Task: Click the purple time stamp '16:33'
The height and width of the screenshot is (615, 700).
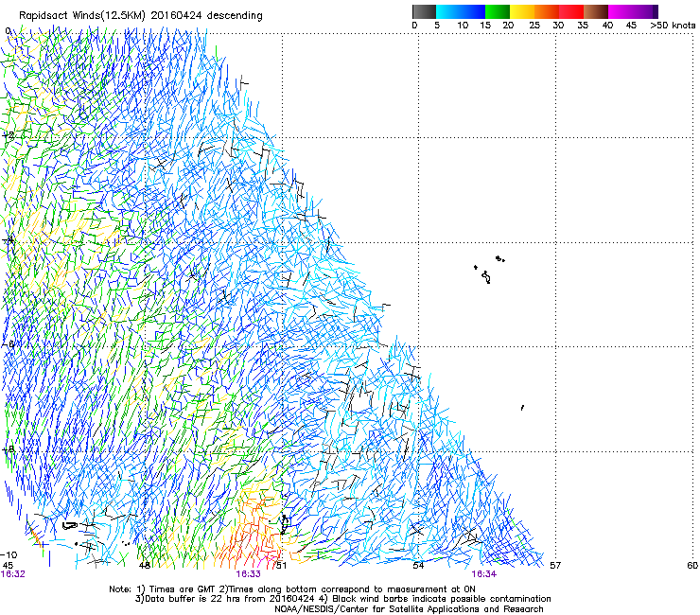Action: coord(248,574)
